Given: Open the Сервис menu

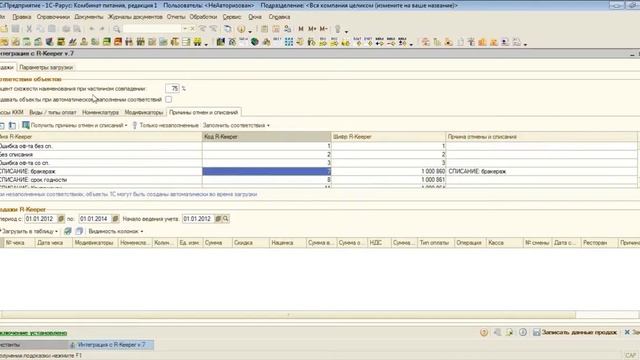Looking at the screenshot, I should click(x=232, y=17).
